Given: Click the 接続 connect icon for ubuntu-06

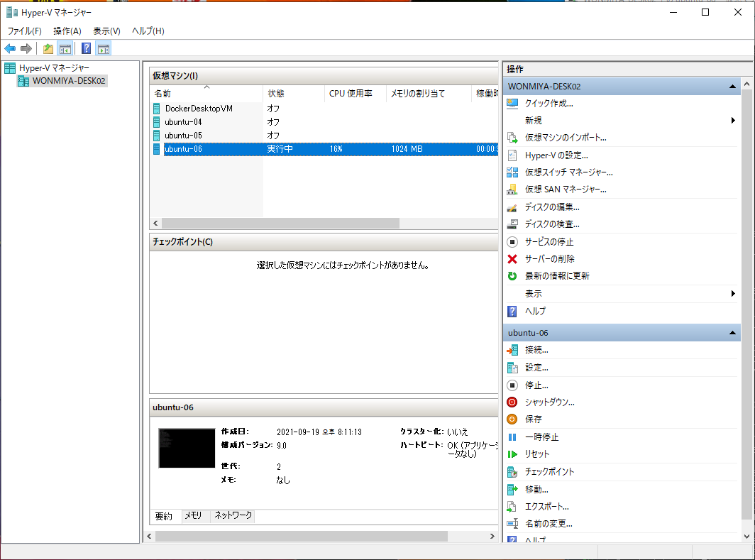Looking at the screenshot, I should (x=512, y=350).
